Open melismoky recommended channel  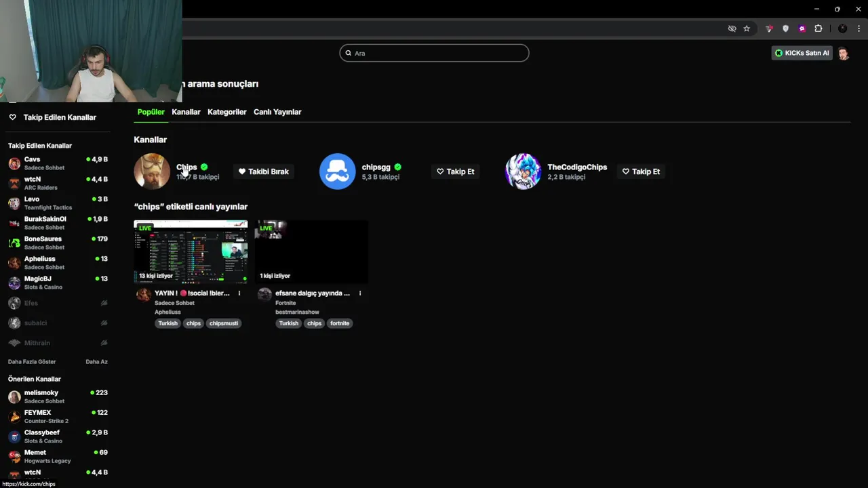pyautogui.click(x=58, y=396)
